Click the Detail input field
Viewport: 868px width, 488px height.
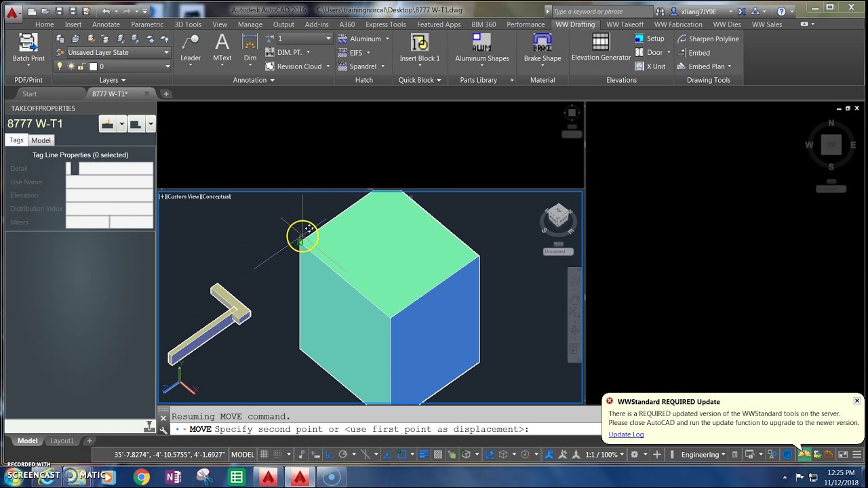pos(109,168)
